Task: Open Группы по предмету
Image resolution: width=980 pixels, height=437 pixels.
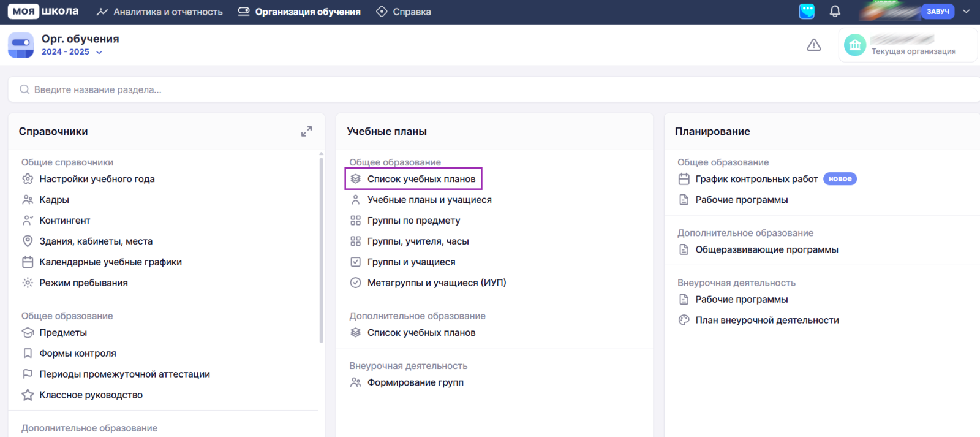Action: pyautogui.click(x=413, y=221)
